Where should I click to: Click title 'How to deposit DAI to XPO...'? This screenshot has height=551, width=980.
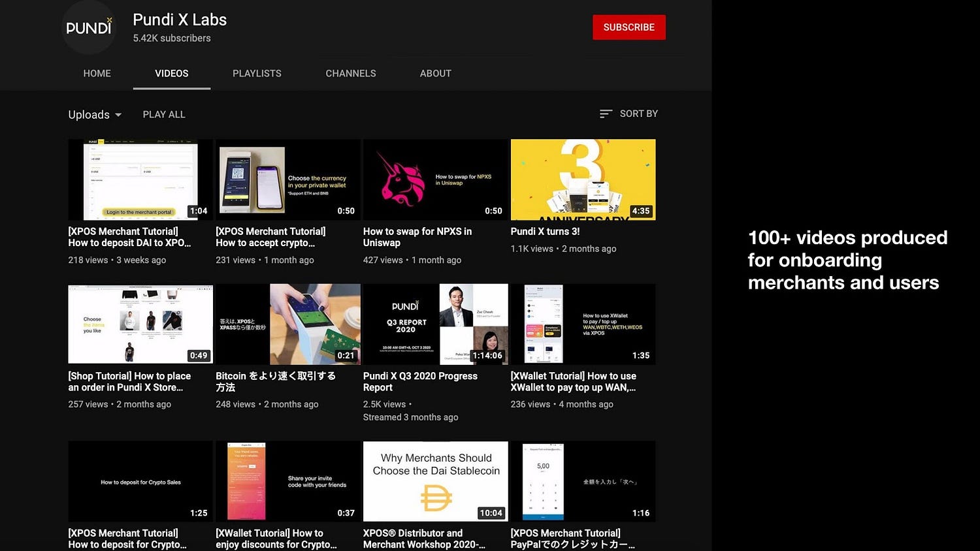[129, 237]
